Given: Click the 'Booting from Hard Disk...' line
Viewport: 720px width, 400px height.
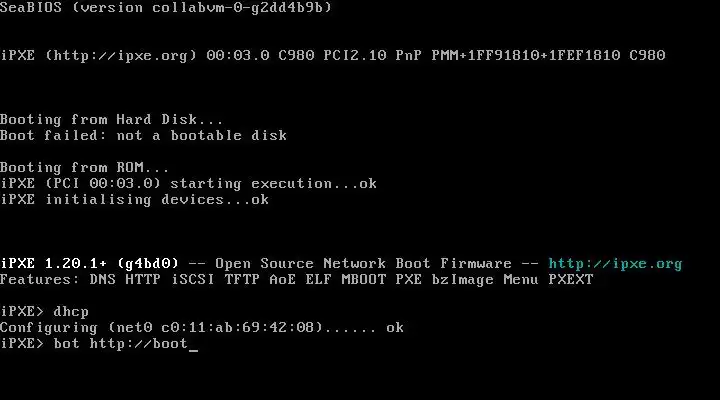Looking at the screenshot, I should pyautogui.click(x=112, y=120).
